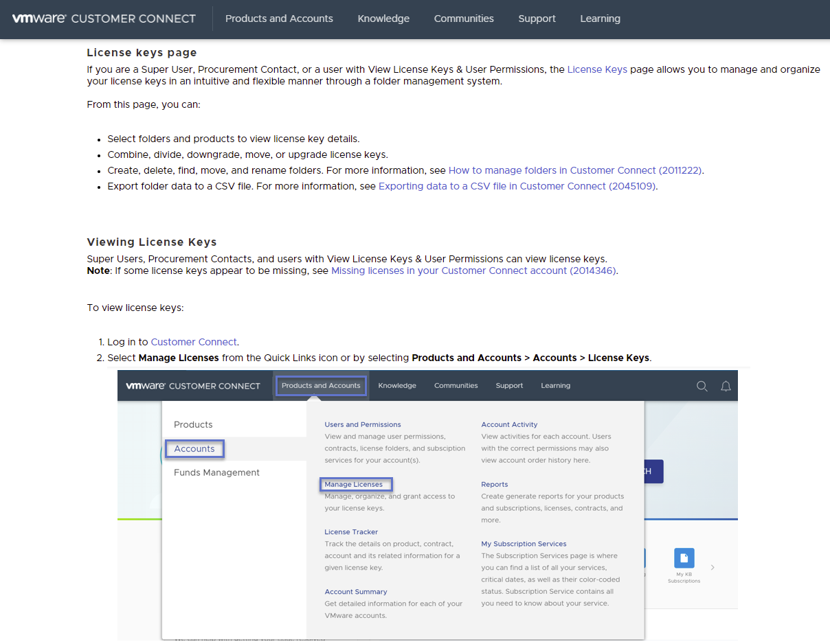This screenshot has height=644, width=830.
Task: Click Communities inside the embedded screenshot nav
Action: coord(456,386)
